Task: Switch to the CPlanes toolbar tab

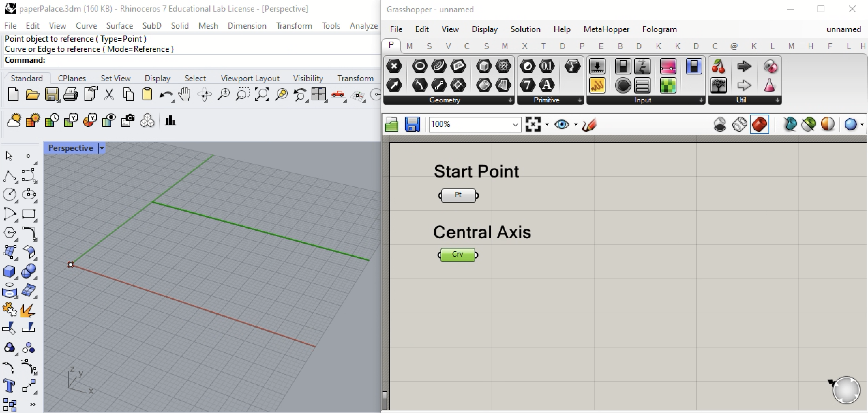Action: coord(72,79)
